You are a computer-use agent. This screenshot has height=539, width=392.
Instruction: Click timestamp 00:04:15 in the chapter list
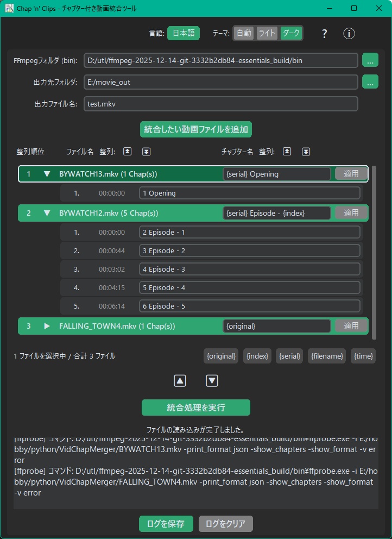112,288
